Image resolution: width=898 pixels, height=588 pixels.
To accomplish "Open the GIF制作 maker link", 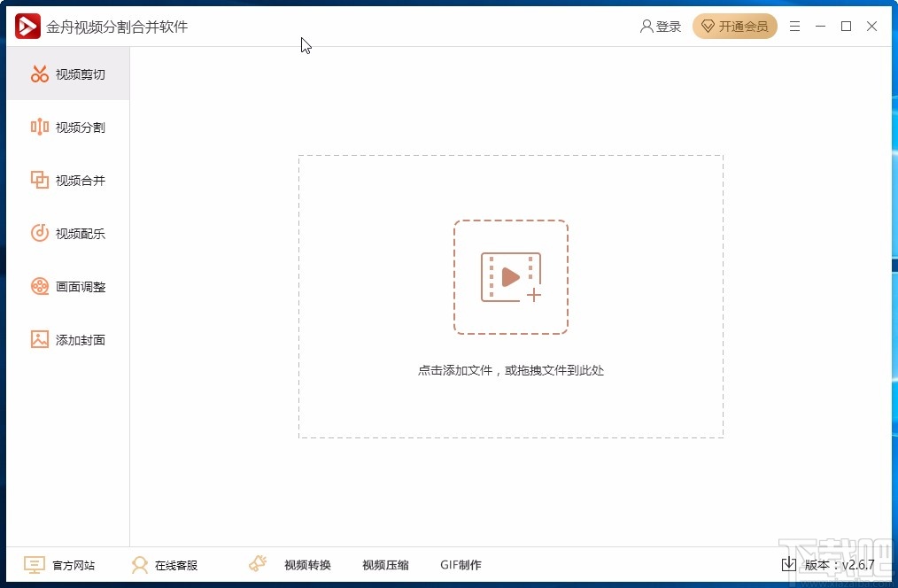I will tap(461, 565).
